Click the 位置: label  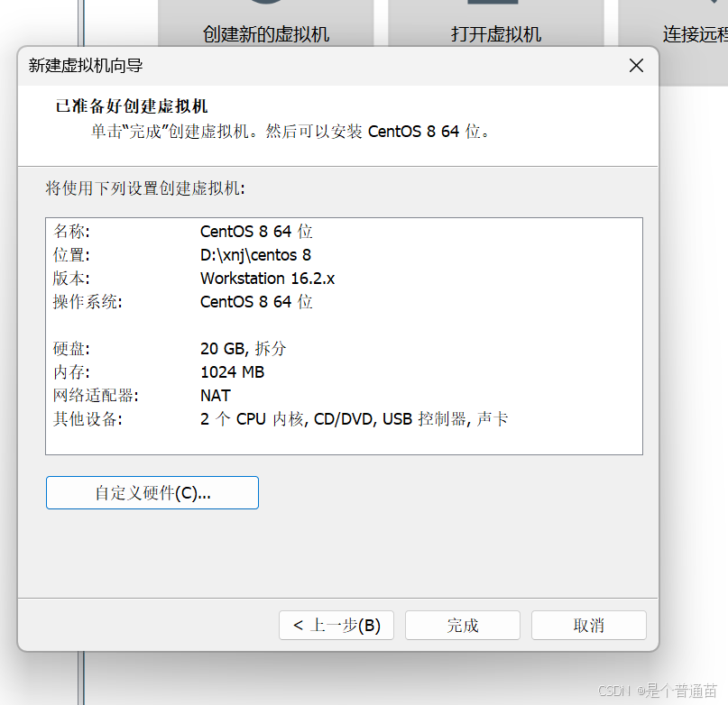[71, 255]
